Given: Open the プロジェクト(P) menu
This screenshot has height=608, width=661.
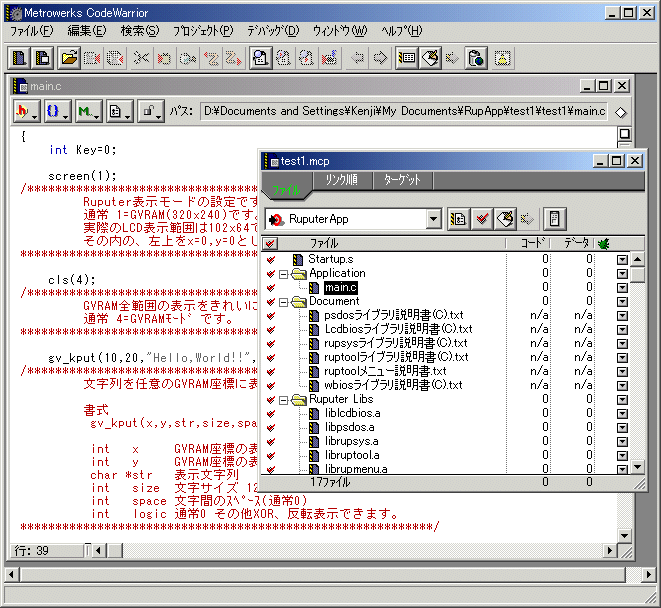Looking at the screenshot, I should click(202, 30).
